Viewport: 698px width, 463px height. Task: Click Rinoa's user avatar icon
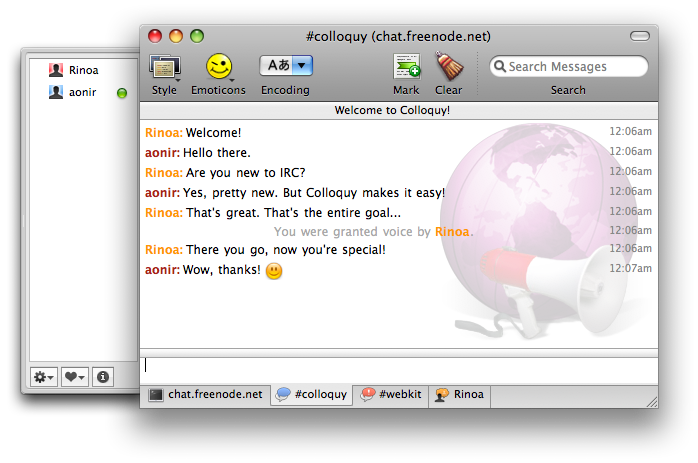point(56,70)
